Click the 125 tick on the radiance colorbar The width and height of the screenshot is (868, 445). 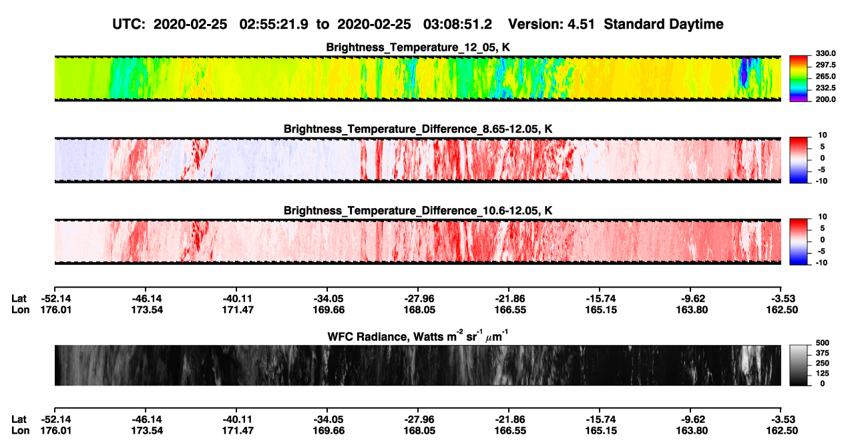823,373
